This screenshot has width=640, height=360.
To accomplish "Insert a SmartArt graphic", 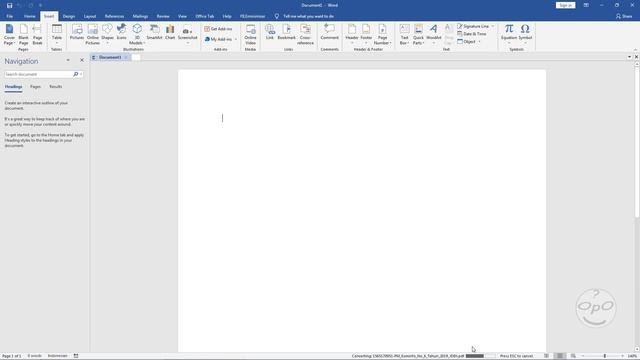I will (154, 32).
